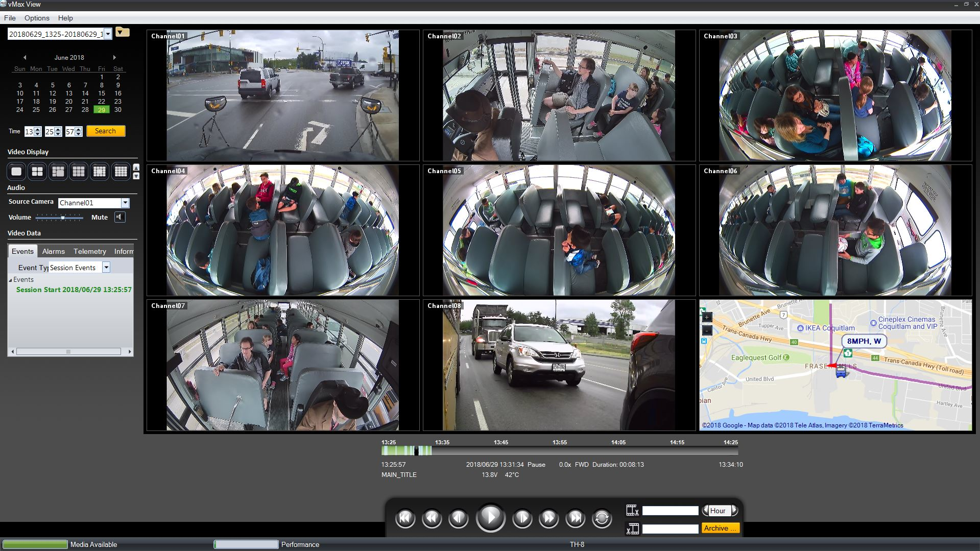980x551 pixels.
Task: Click the set clip start icon
Action: [632, 510]
